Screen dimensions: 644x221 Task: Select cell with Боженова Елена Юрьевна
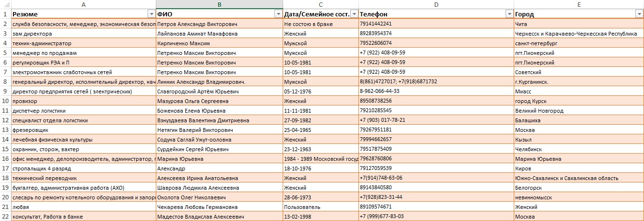pyautogui.click(x=219, y=111)
